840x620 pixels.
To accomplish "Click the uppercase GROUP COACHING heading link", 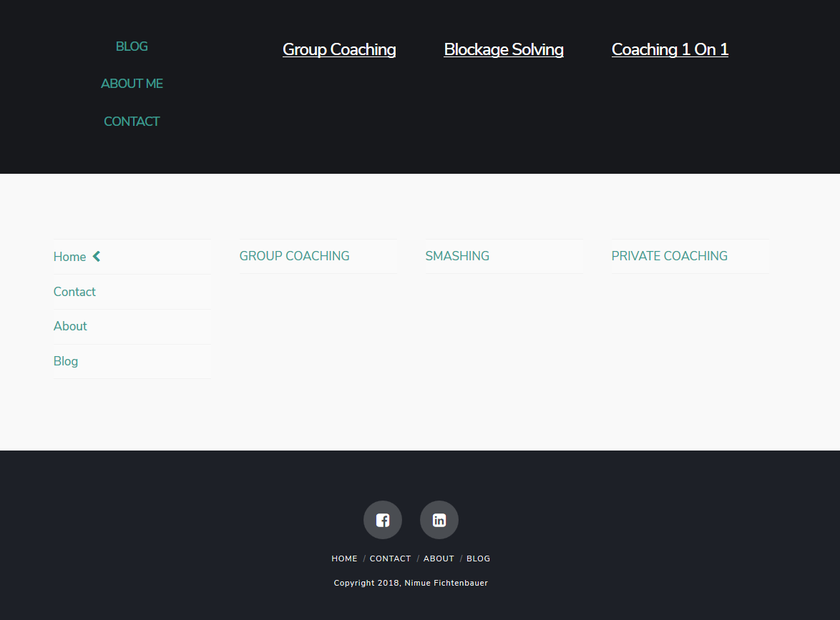I will click(294, 256).
